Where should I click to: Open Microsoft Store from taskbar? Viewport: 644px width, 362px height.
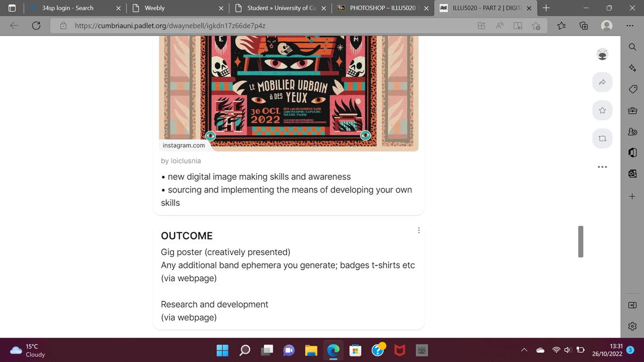click(355, 350)
